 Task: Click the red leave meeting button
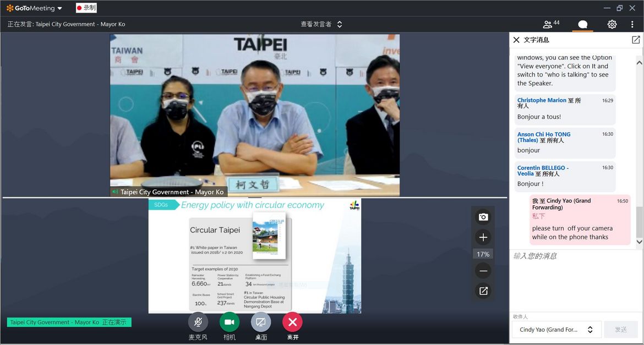292,322
